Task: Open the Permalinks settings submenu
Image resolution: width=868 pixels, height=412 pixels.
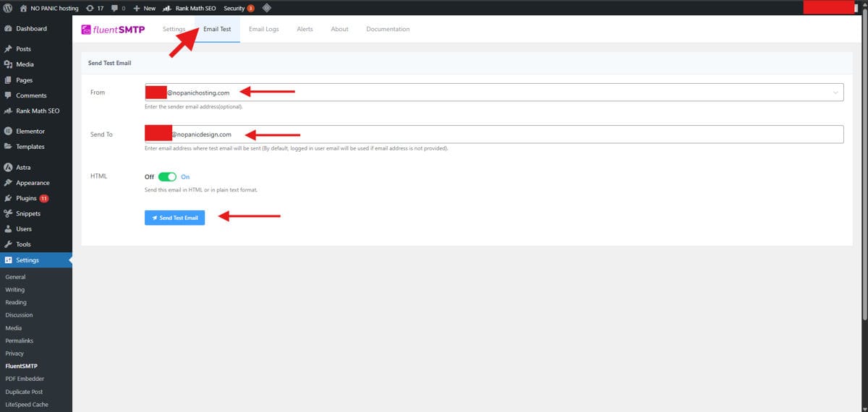Action: tap(19, 340)
